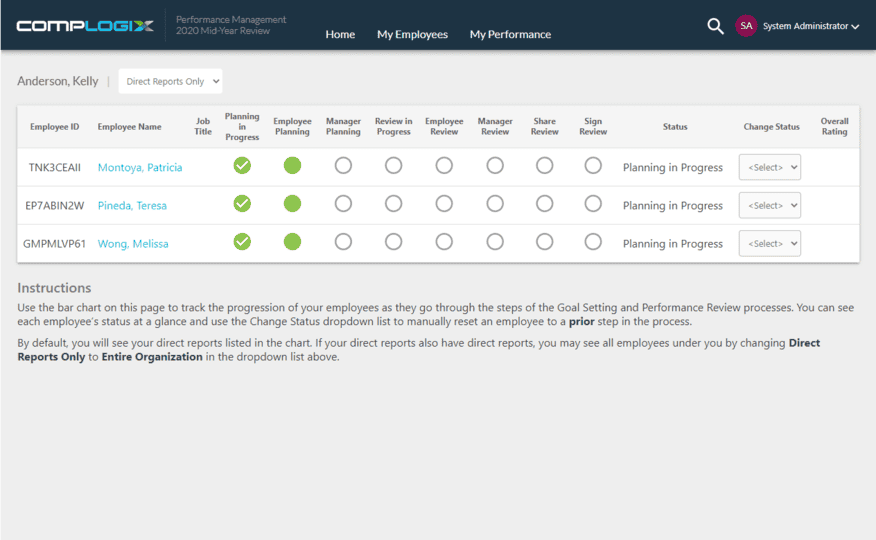Click the Manager Planning column header

tap(343, 126)
